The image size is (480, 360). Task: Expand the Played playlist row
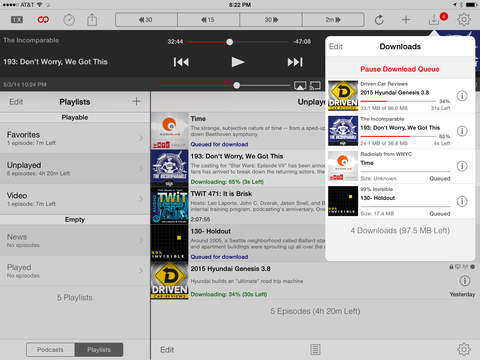click(x=75, y=271)
